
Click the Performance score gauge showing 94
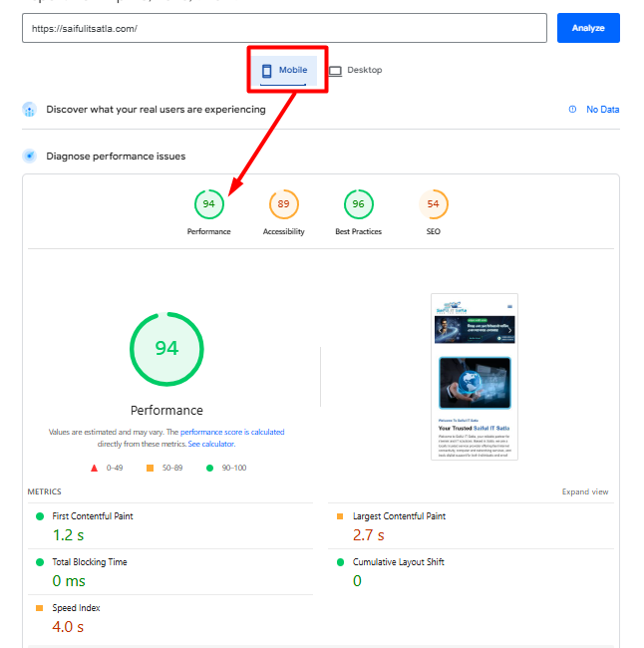click(x=208, y=204)
